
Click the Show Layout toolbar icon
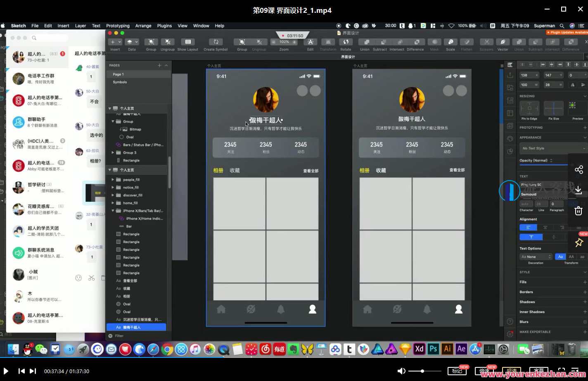(187, 42)
